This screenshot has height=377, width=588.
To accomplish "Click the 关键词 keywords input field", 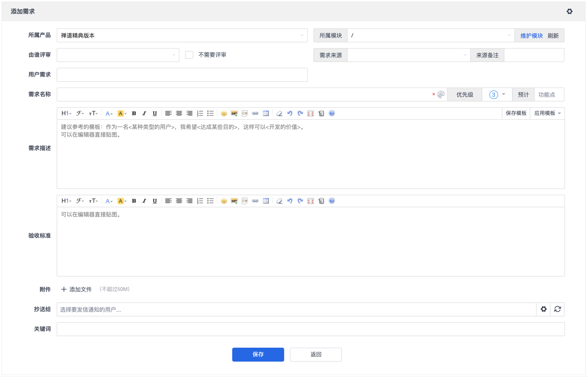I will [311, 329].
